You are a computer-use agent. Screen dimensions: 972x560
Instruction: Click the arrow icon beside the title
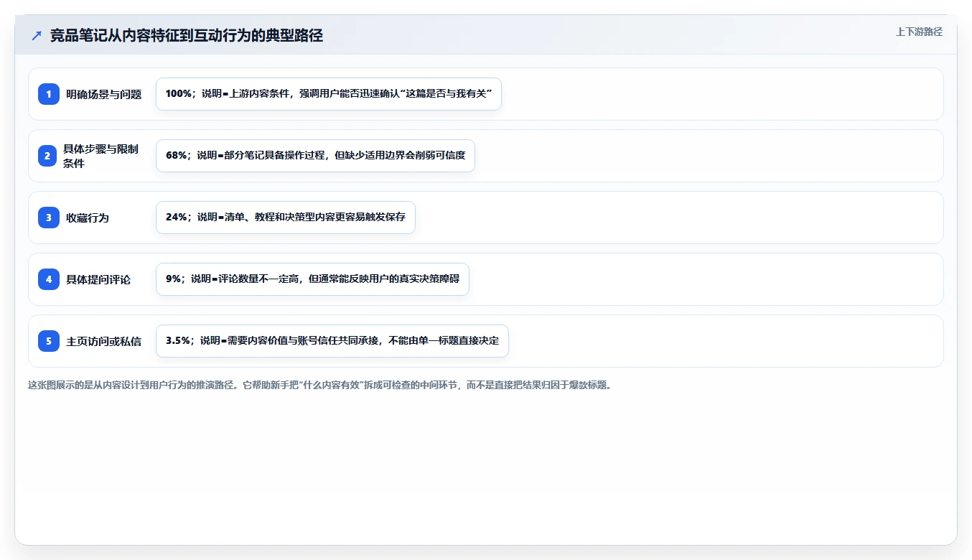(x=37, y=36)
